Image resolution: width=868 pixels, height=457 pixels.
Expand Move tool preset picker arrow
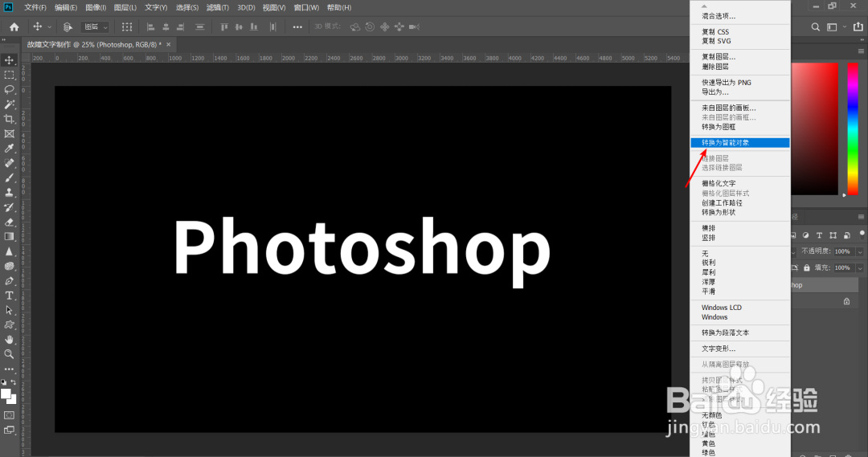click(x=49, y=27)
